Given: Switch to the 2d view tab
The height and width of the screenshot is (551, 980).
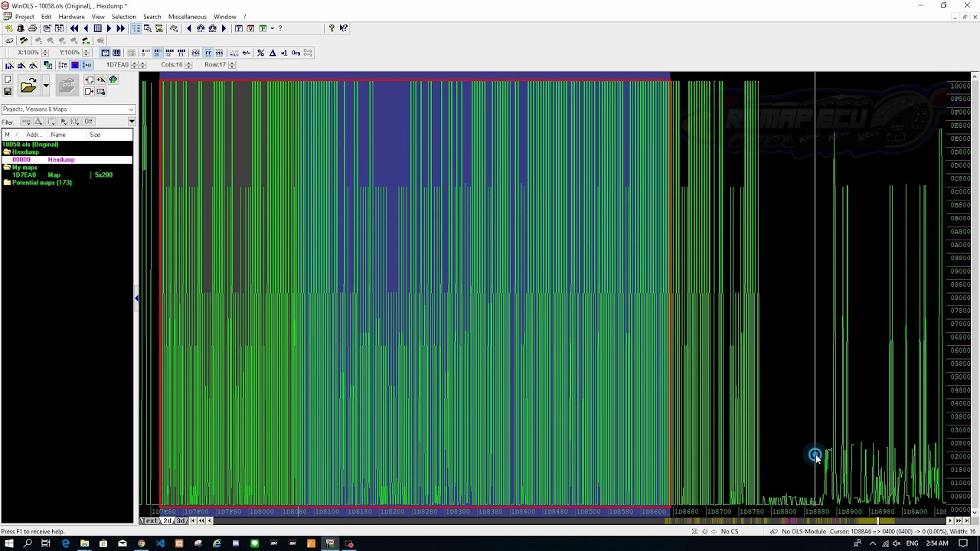Looking at the screenshot, I should tap(168, 521).
